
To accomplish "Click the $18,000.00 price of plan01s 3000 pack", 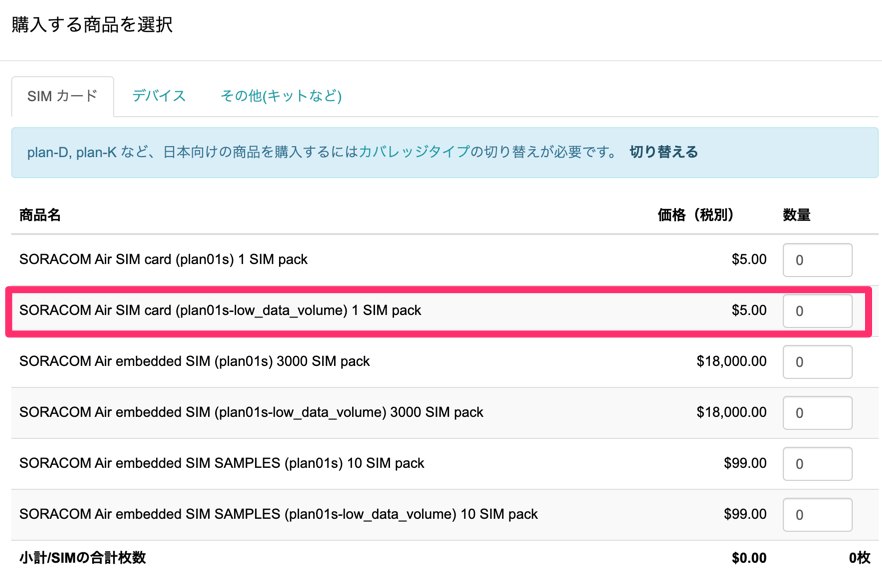I will (731, 361).
